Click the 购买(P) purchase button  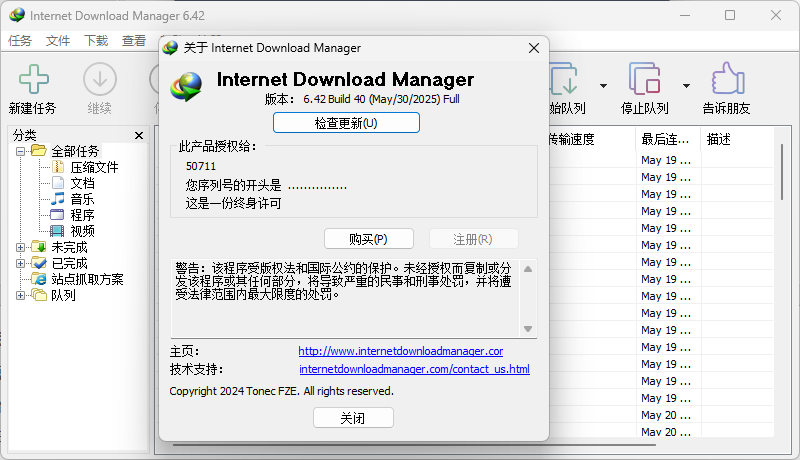tap(368, 239)
